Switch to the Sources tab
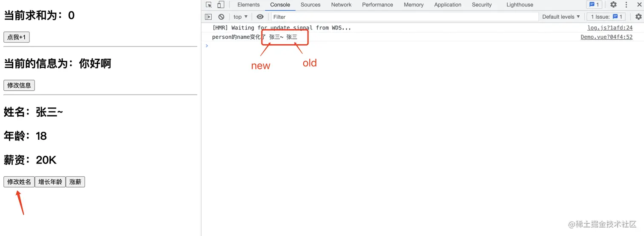This screenshot has height=236, width=644. pyautogui.click(x=310, y=5)
